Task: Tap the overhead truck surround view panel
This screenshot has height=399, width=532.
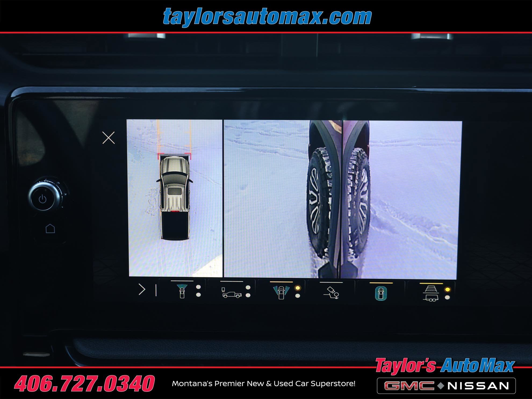Action: (x=175, y=198)
